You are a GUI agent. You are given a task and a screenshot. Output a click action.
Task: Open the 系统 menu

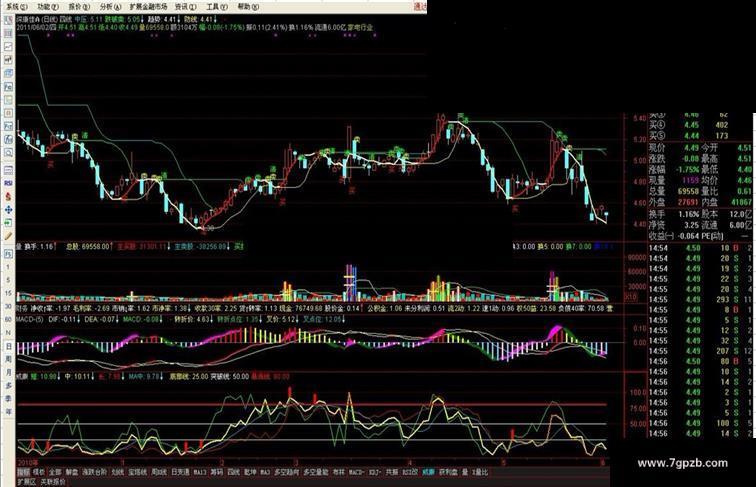pos(16,7)
